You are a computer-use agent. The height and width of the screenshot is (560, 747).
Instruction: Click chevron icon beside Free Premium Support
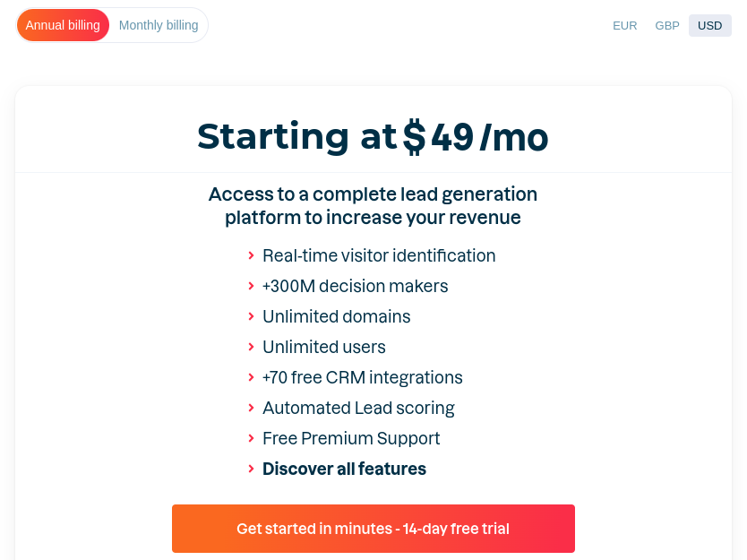click(251, 439)
